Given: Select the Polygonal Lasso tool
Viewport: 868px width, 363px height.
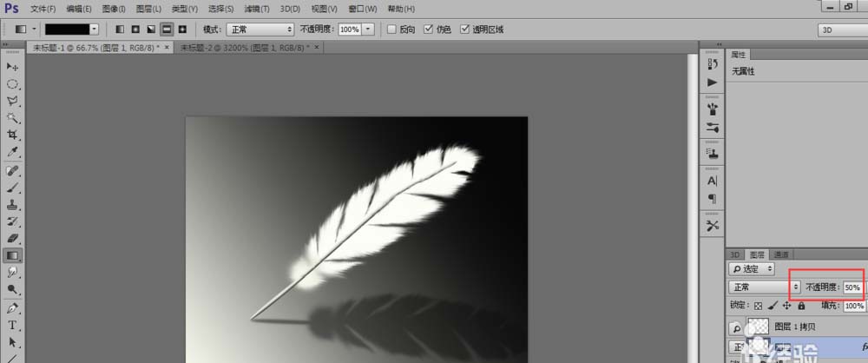Looking at the screenshot, I should pos(13,101).
